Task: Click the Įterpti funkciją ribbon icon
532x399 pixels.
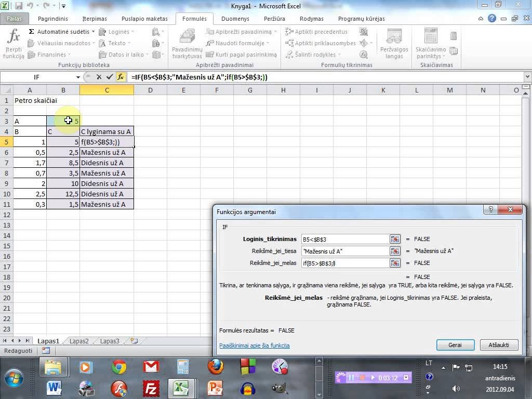Action: (14, 44)
